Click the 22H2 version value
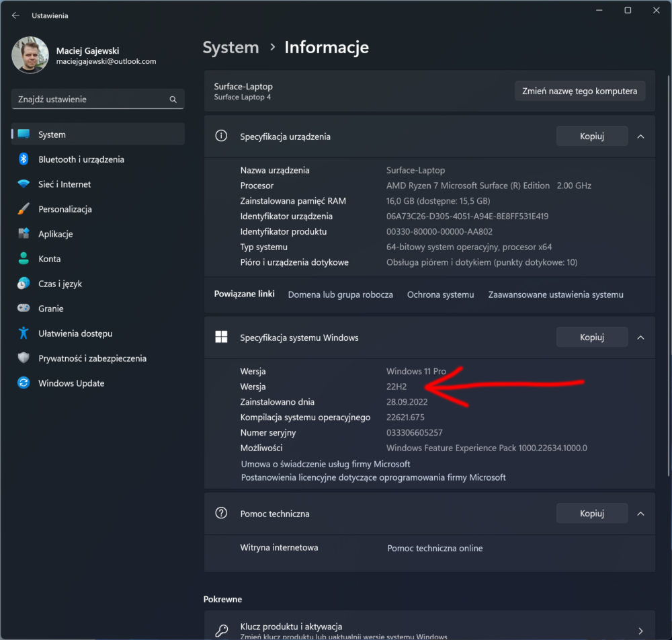 pyautogui.click(x=396, y=387)
